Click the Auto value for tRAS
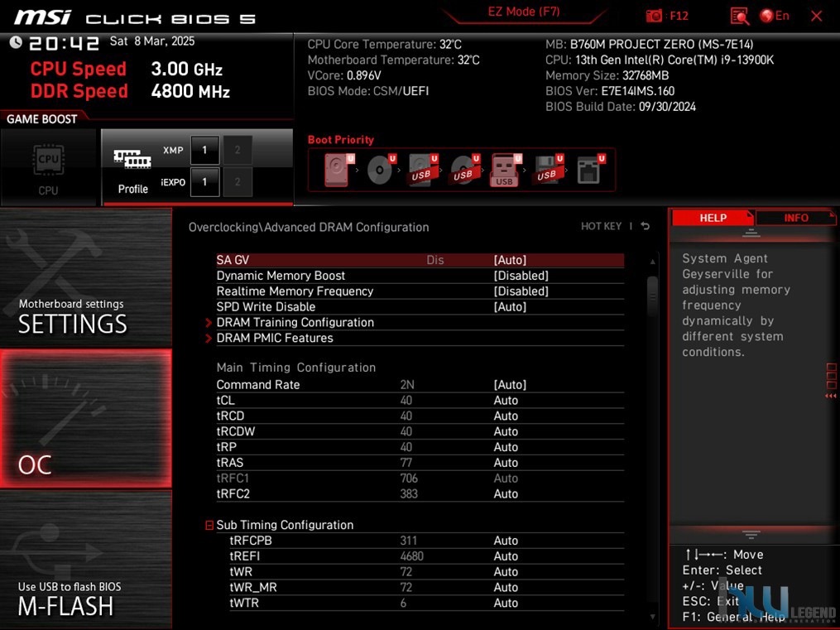 pyautogui.click(x=506, y=463)
